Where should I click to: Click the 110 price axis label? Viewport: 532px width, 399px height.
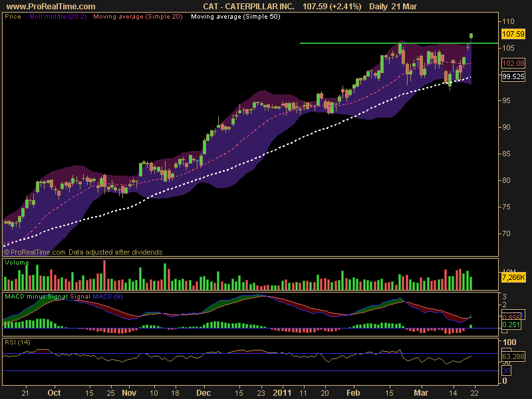pyautogui.click(x=508, y=21)
